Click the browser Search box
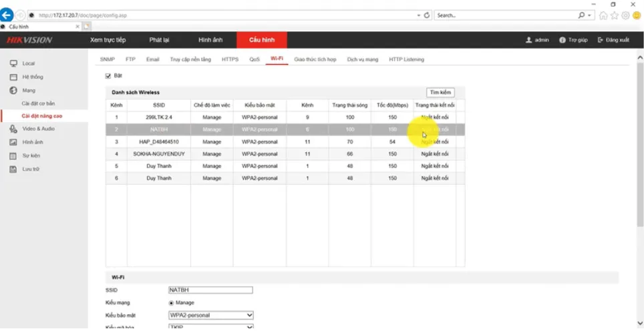The height and width of the screenshot is (331, 644). tap(506, 15)
